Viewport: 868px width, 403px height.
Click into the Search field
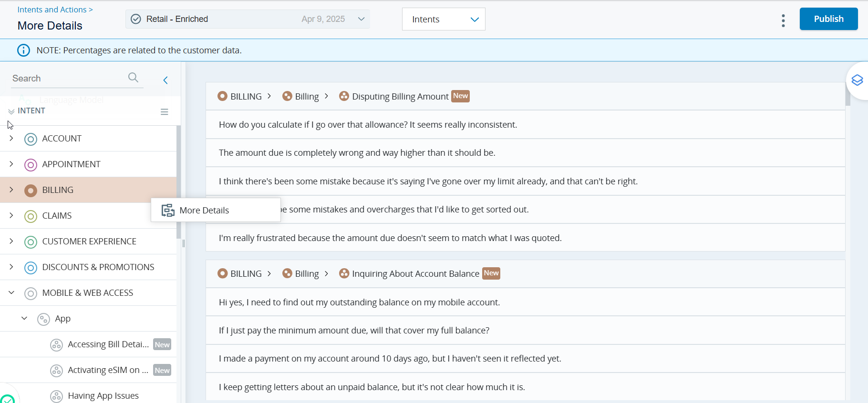tap(67, 79)
